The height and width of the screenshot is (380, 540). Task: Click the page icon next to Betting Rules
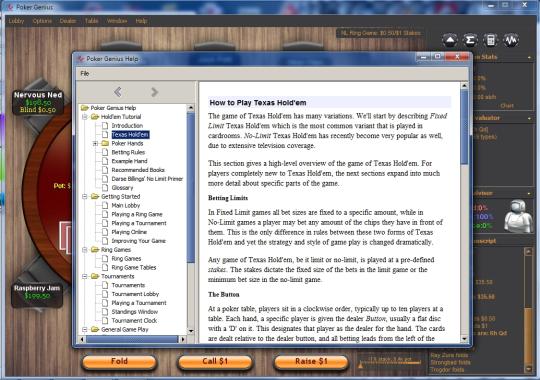pyautogui.click(x=105, y=152)
